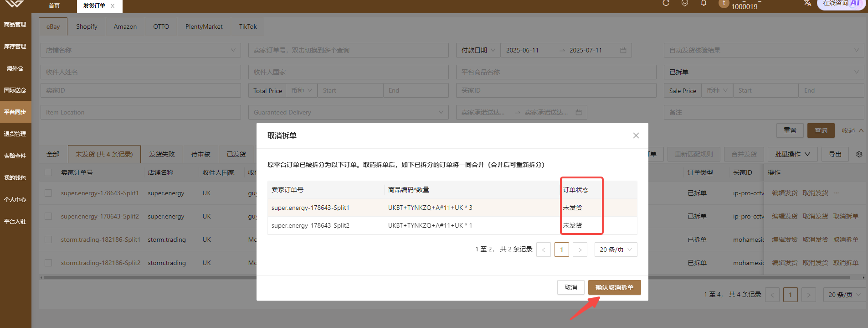Switch to the Shopify tab

pyautogui.click(x=87, y=26)
